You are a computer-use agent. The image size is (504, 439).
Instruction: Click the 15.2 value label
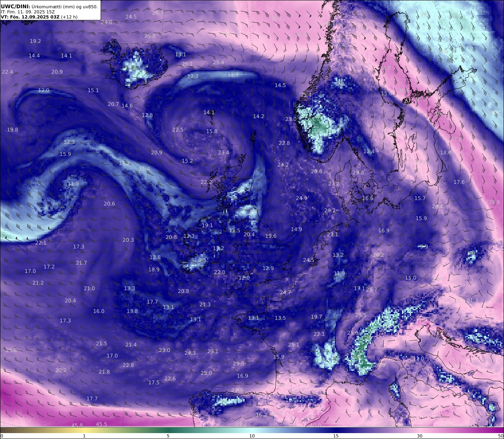(x=187, y=161)
